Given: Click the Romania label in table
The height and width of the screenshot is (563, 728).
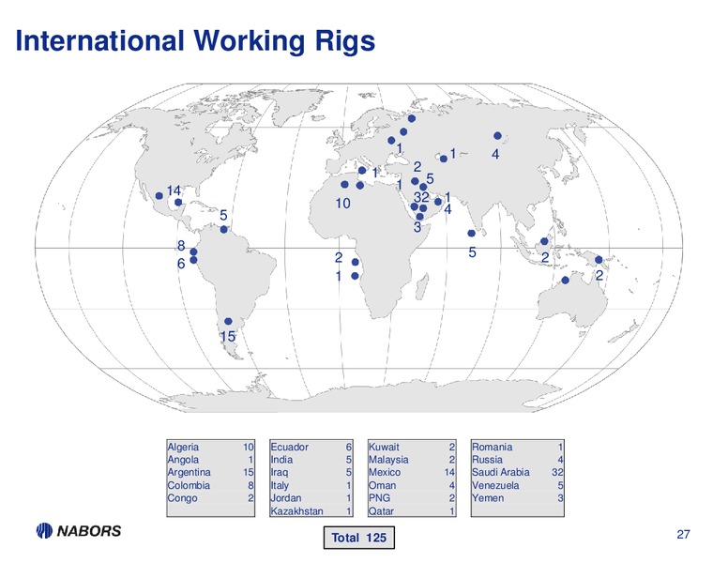Looking at the screenshot, I should point(493,447).
